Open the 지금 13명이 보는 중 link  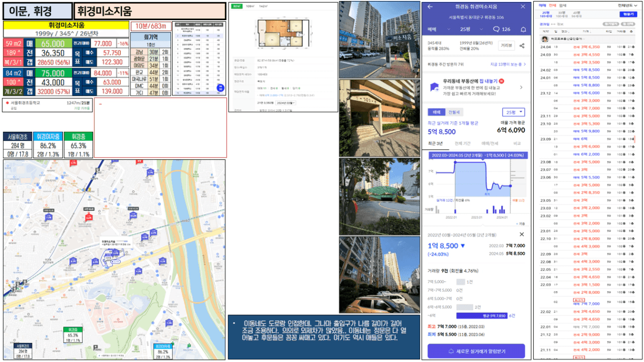click(508, 64)
